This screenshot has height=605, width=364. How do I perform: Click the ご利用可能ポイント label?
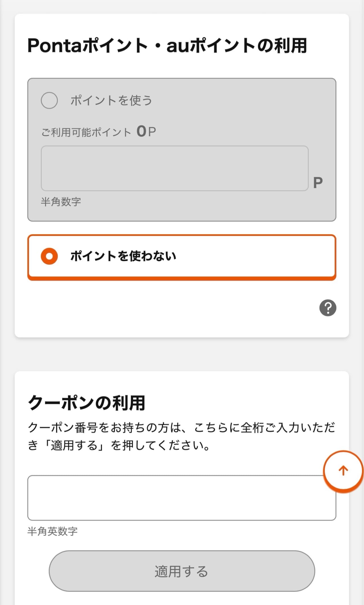tap(86, 132)
